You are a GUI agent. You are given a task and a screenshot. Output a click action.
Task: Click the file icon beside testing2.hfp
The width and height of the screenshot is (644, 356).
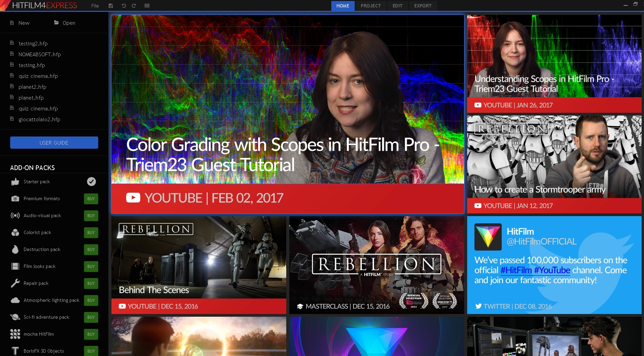coord(12,43)
